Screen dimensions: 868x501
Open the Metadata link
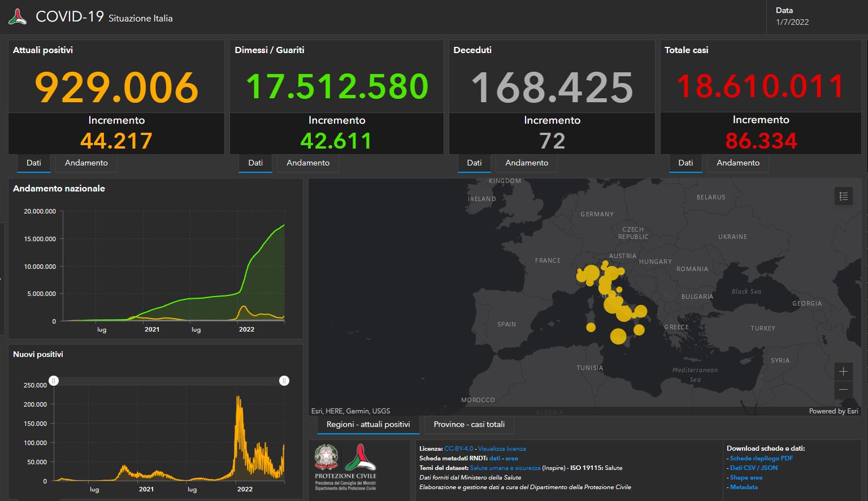click(x=743, y=487)
